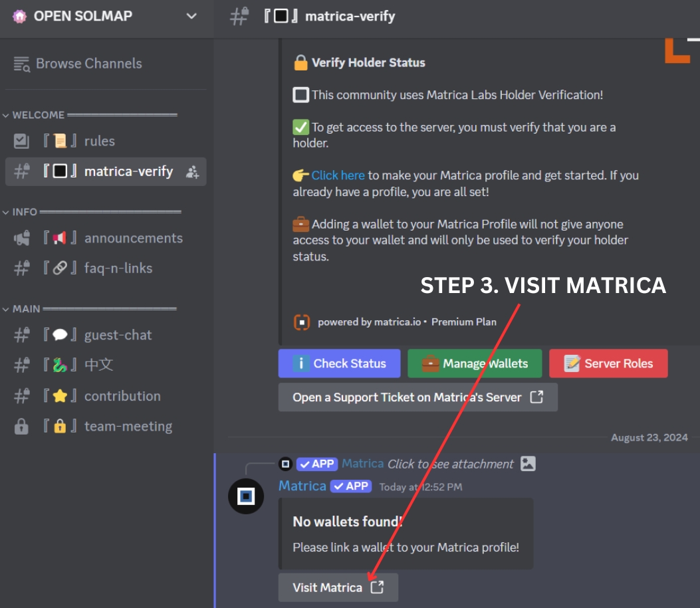Click the Server Roles button

[x=608, y=363]
